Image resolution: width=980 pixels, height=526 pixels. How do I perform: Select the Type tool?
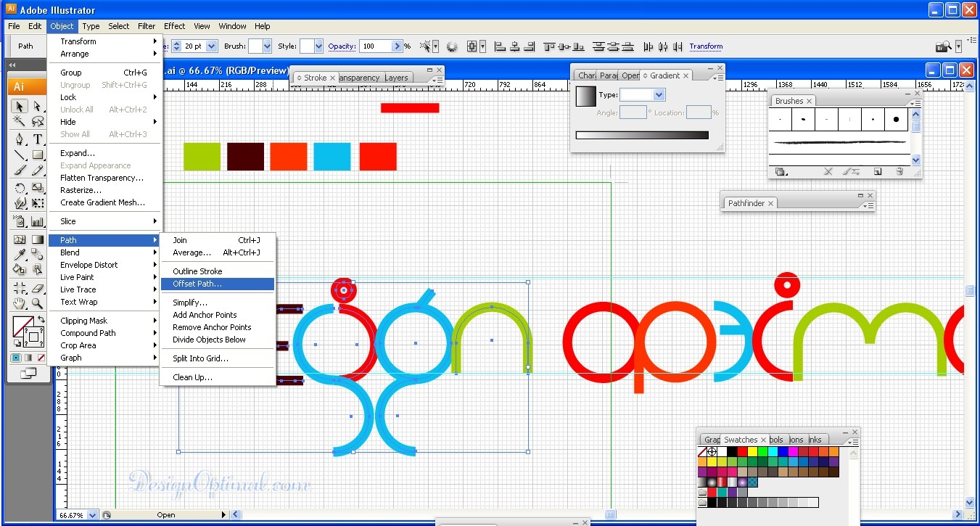pos(37,139)
